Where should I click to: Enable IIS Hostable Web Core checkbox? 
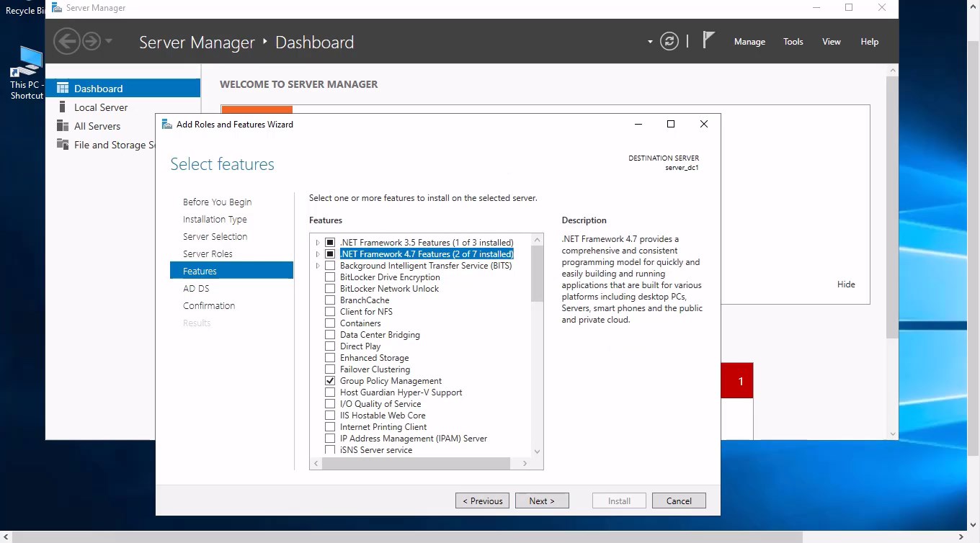(x=330, y=416)
